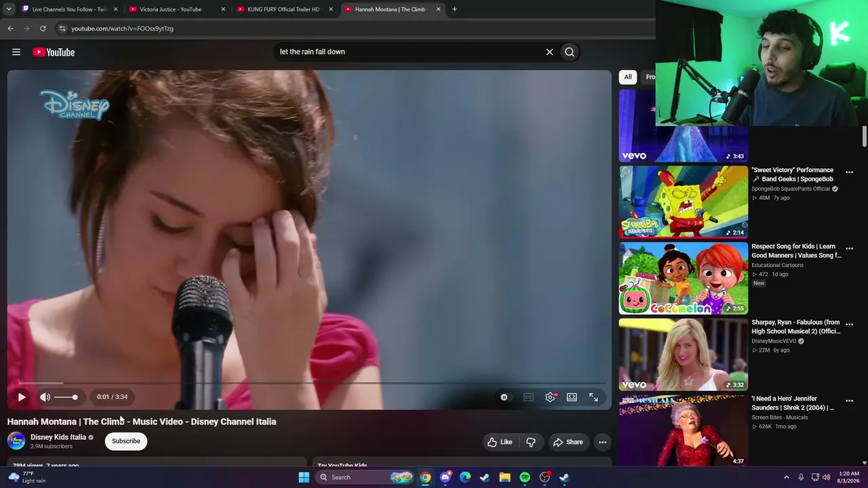Like the video
868x488 pixels.
500,442
